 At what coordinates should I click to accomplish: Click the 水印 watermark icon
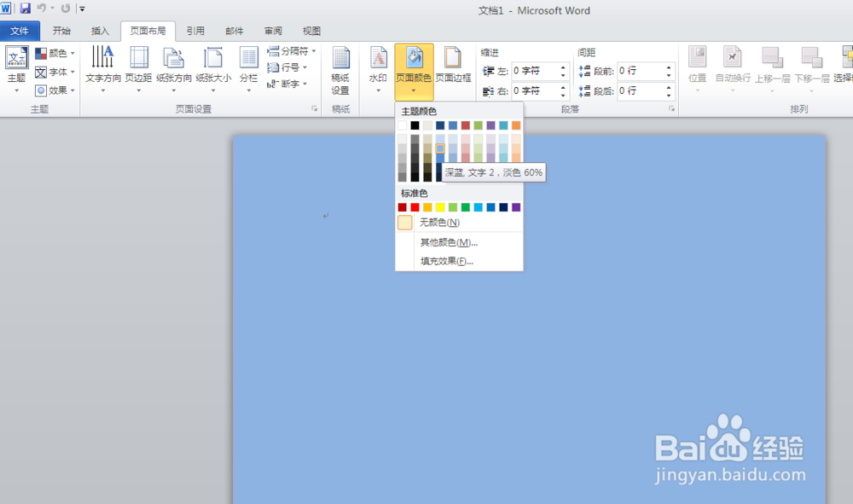378,58
